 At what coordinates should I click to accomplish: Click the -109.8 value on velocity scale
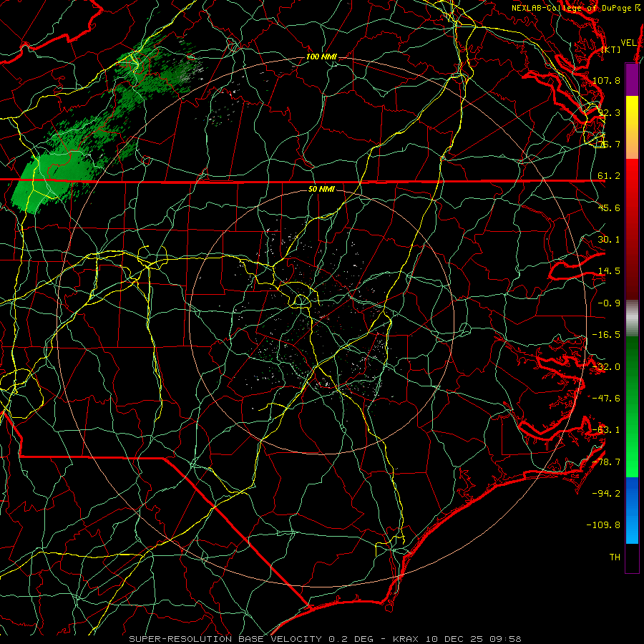click(x=604, y=525)
